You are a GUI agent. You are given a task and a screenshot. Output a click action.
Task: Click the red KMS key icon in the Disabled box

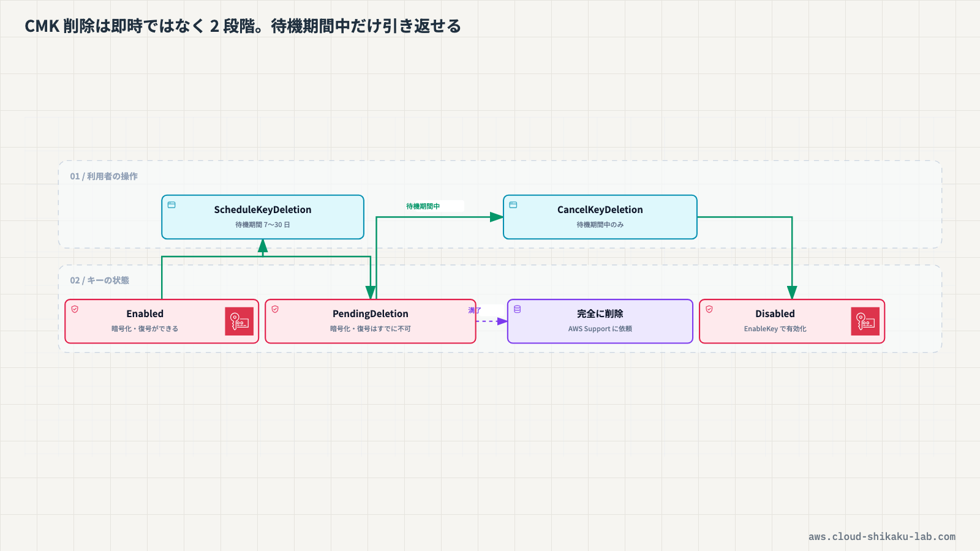click(x=865, y=321)
